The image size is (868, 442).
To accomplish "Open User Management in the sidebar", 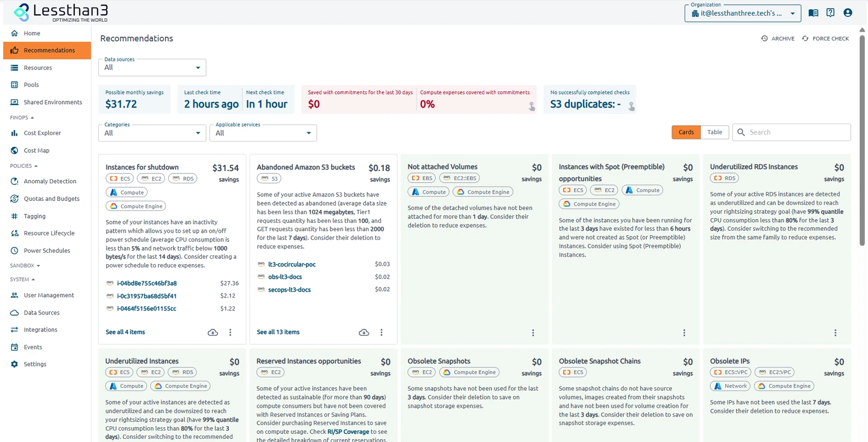I will point(47,296).
